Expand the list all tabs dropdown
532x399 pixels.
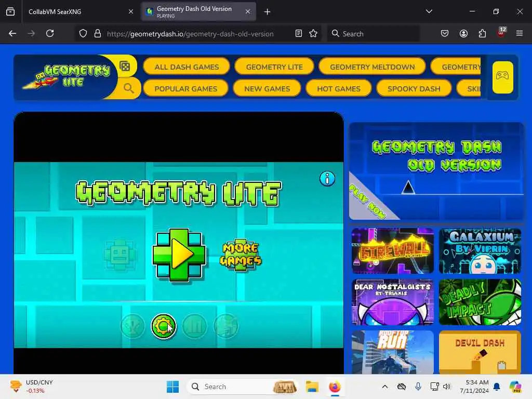(x=429, y=11)
